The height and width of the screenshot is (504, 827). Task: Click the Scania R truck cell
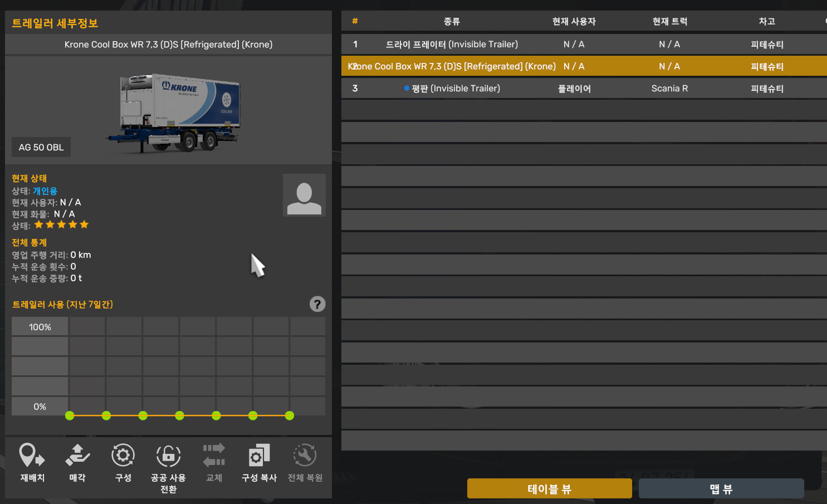[x=670, y=89]
